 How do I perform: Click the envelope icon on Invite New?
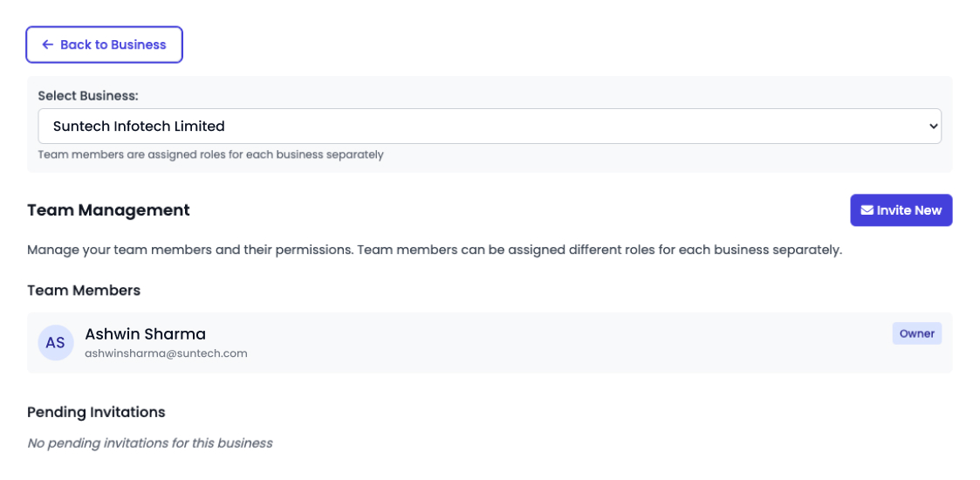pos(867,210)
